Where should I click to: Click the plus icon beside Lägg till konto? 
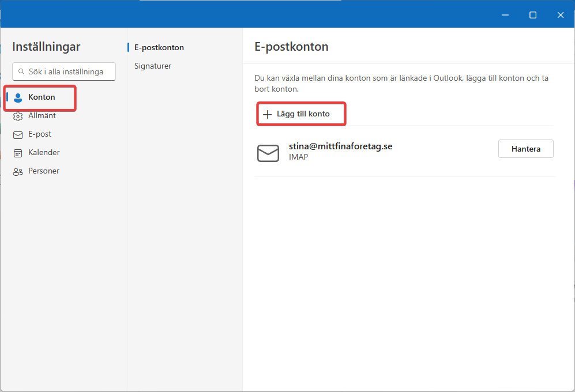click(x=268, y=114)
